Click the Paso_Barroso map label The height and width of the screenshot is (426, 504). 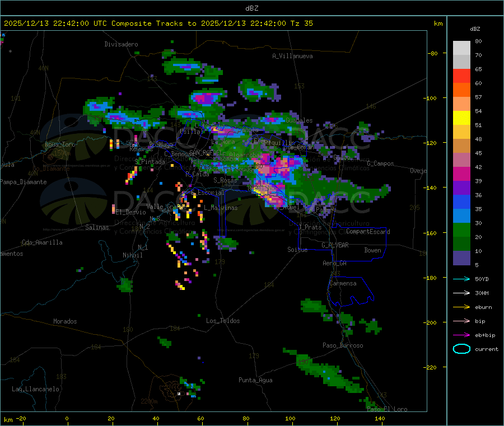(343, 345)
